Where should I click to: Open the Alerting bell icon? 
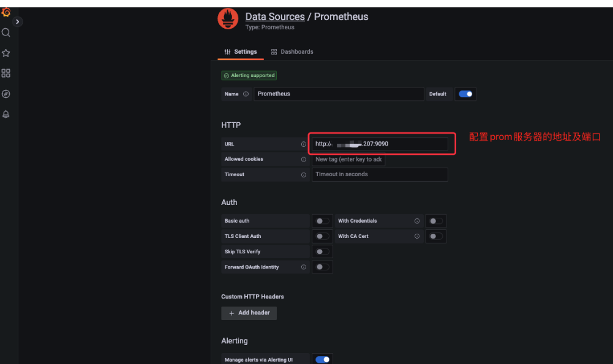click(x=6, y=114)
